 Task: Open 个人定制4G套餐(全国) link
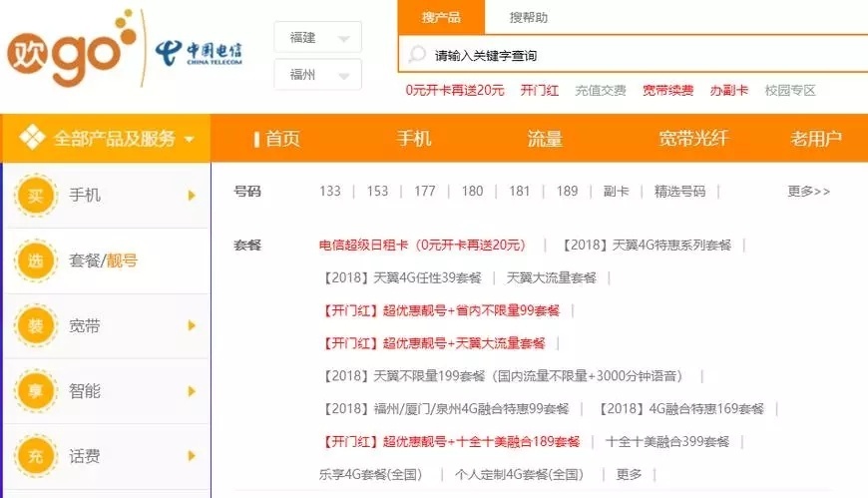tap(519, 474)
